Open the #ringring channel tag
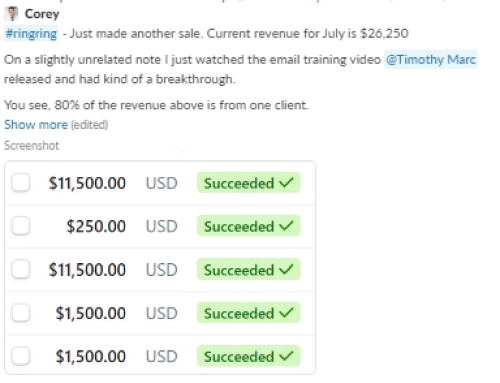The height and width of the screenshot is (383, 500). (31, 34)
